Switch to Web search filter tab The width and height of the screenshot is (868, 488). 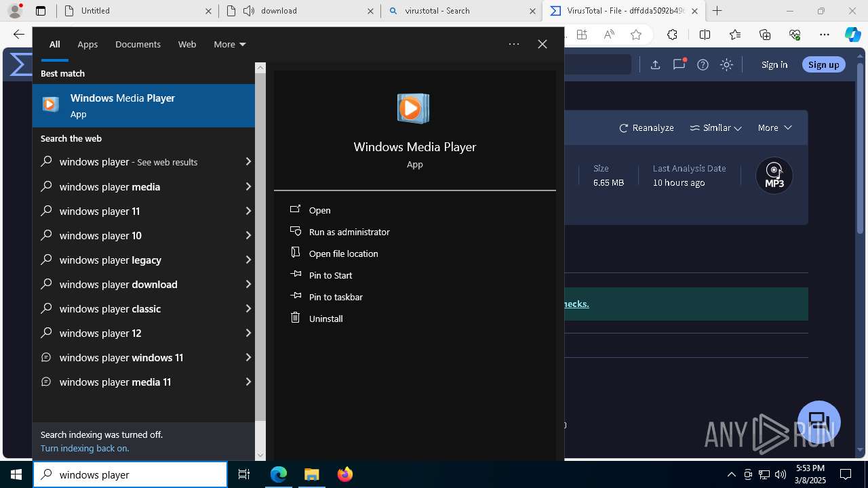[x=187, y=44]
